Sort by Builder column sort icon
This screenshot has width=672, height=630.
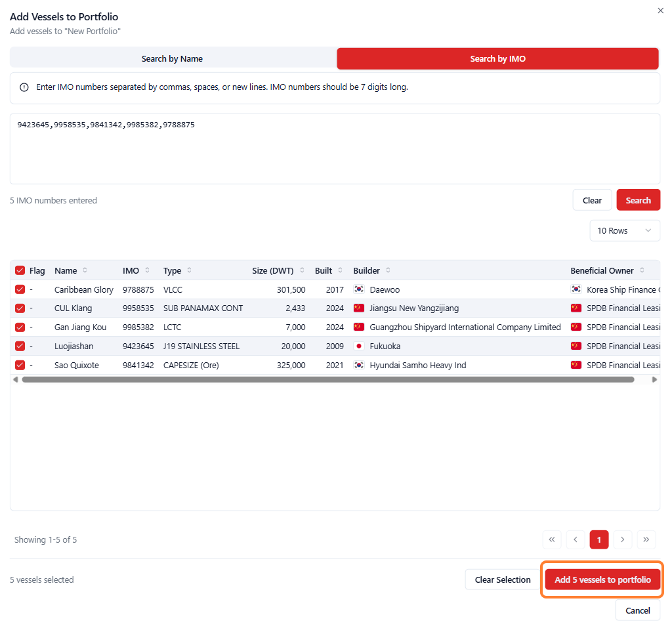click(x=388, y=270)
